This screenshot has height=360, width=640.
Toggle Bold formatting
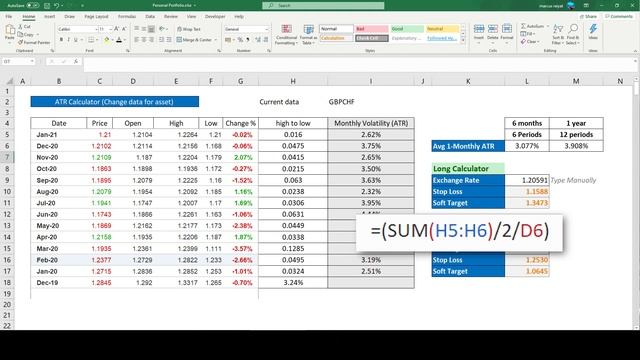click(61, 40)
